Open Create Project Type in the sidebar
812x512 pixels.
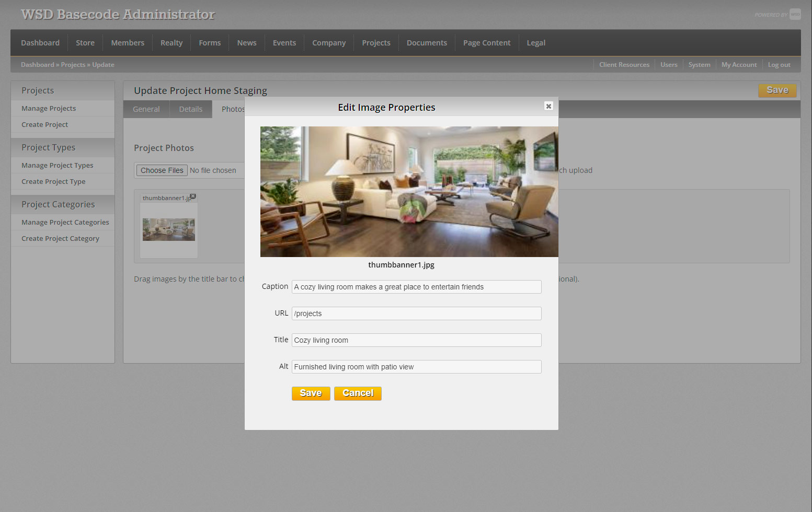53,182
